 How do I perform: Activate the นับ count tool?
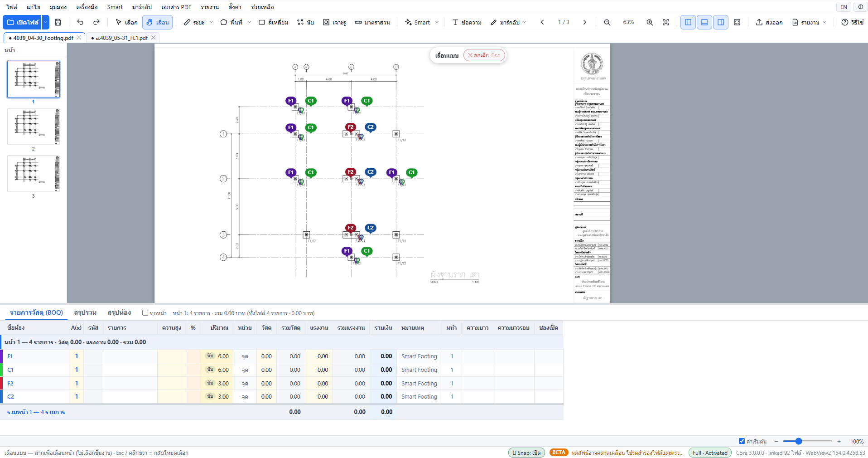(305, 22)
